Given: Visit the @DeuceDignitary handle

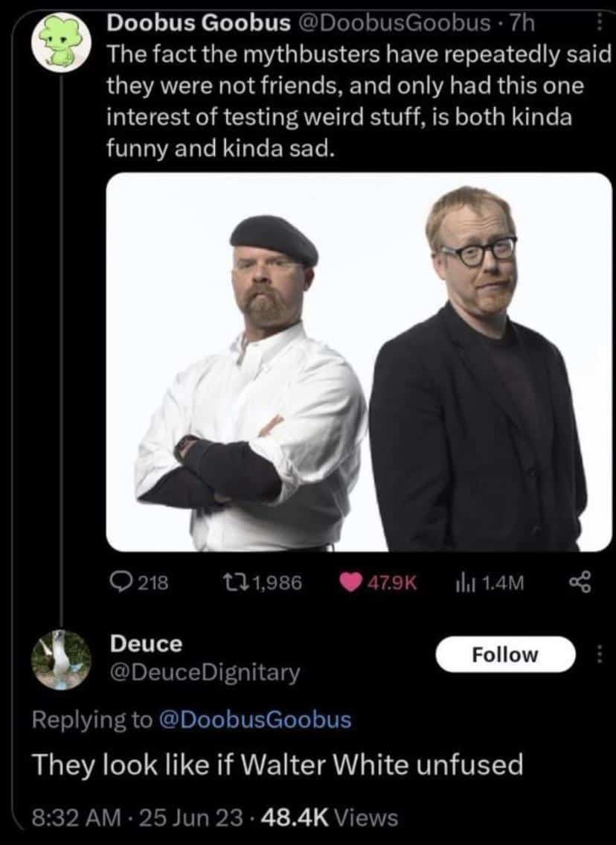Looking at the screenshot, I should pyautogui.click(x=205, y=673).
